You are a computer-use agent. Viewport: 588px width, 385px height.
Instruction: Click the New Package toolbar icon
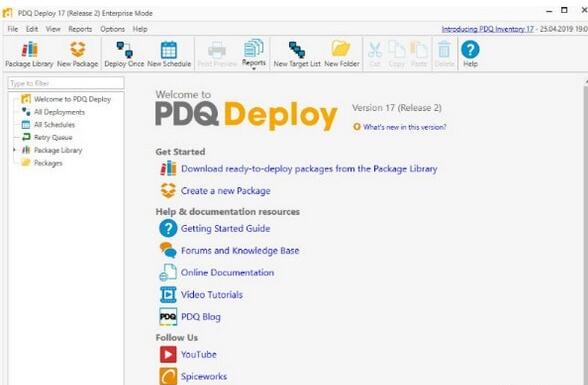pos(78,55)
